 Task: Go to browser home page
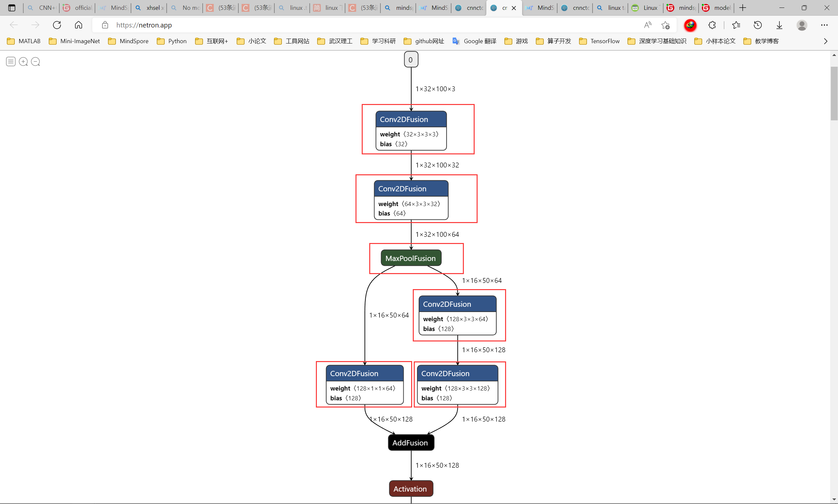[79, 25]
